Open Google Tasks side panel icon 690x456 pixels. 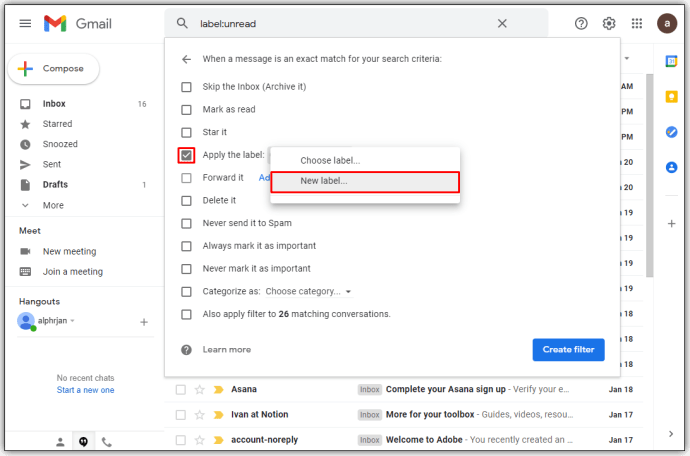(671, 132)
